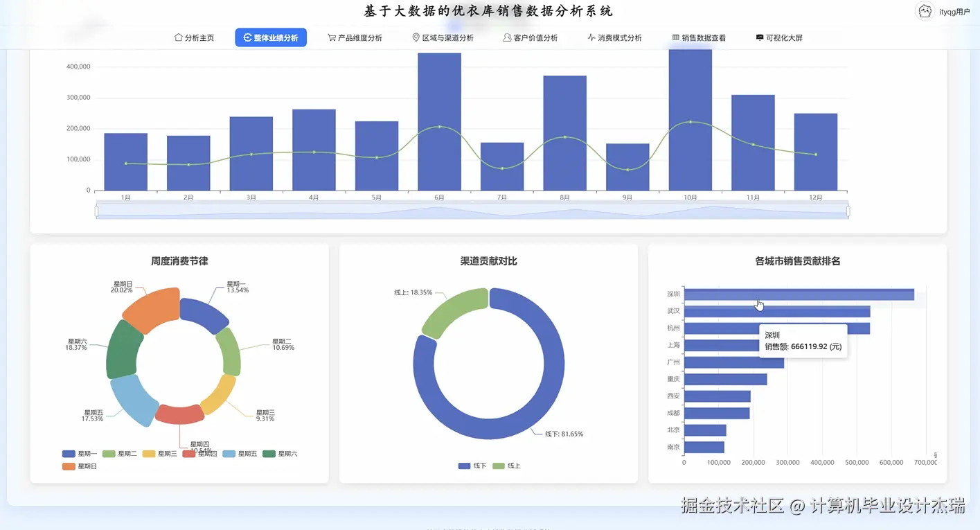Toggle 线下 legend in channel chart
This screenshot has height=530, width=980.
tap(472, 466)
